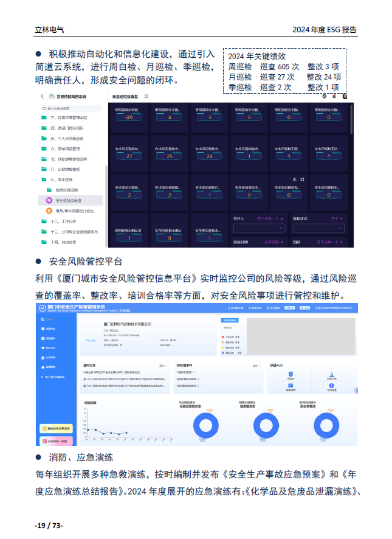Click the 2024年度ESG报告 page header text
This screenshot has width=392, height=539.
(325, 30)
